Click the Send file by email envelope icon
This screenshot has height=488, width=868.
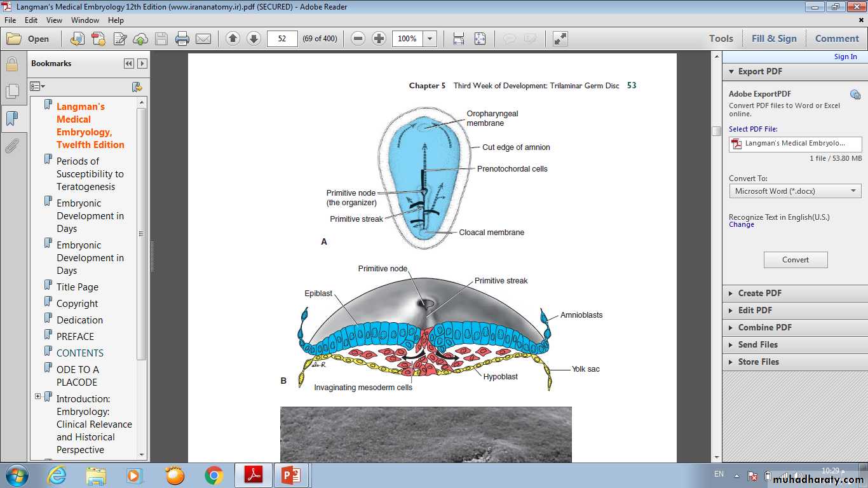[203, 39]
